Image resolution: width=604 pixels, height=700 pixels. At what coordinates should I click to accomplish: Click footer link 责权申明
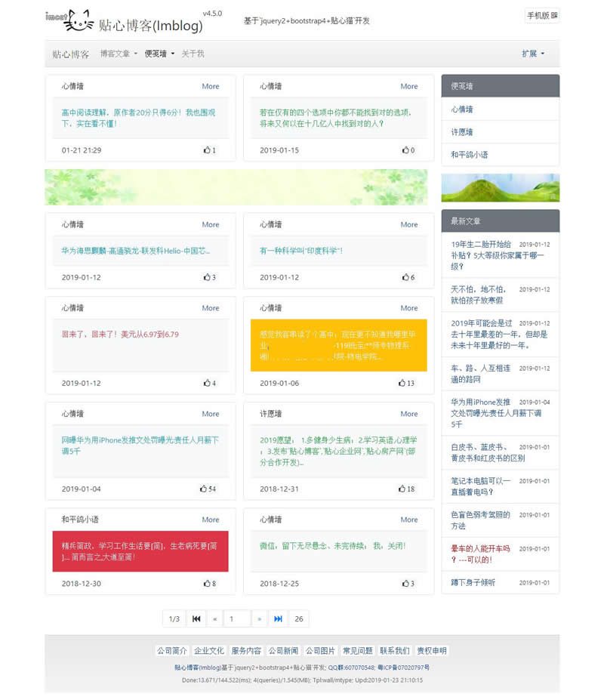pyautogui.click(x=432, y=651)
